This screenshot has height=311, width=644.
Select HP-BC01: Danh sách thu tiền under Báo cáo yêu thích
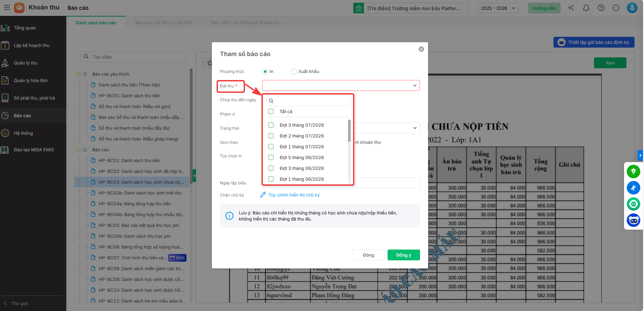point(129,96)
